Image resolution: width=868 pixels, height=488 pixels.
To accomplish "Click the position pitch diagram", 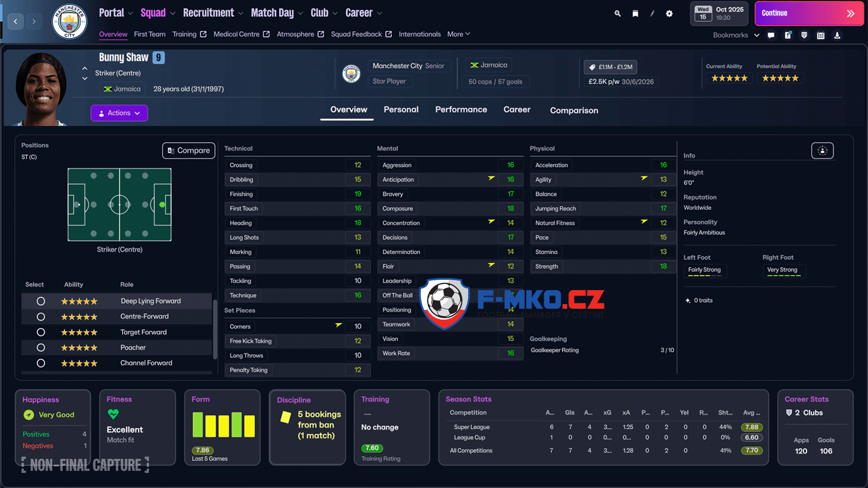I will 119,205.
